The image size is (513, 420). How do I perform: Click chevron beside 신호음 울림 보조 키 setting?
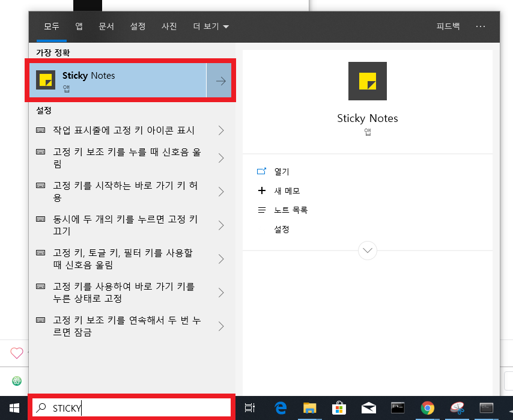[221, 158]
